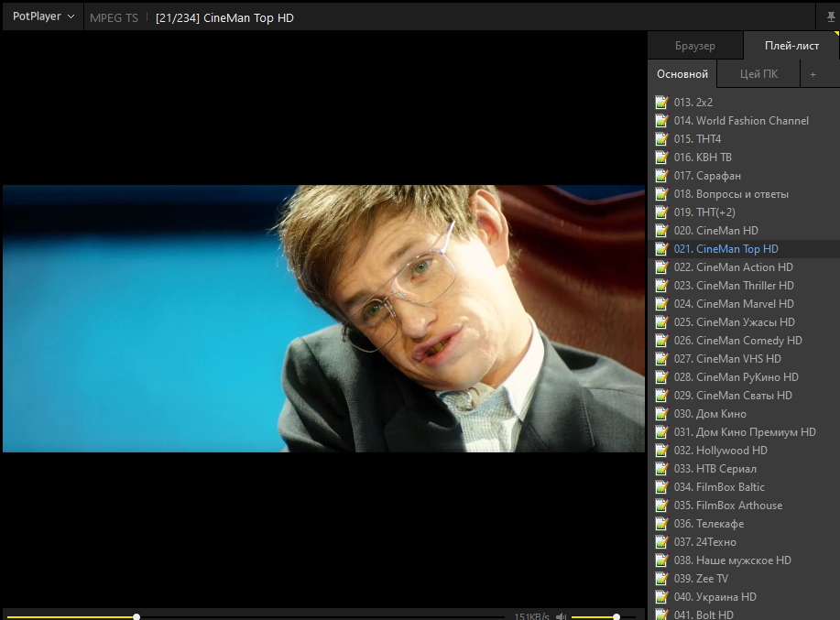This screenshot has height=620, width=840.
Task: Add a new playlist with plus tab
Action: click(813, 74)
